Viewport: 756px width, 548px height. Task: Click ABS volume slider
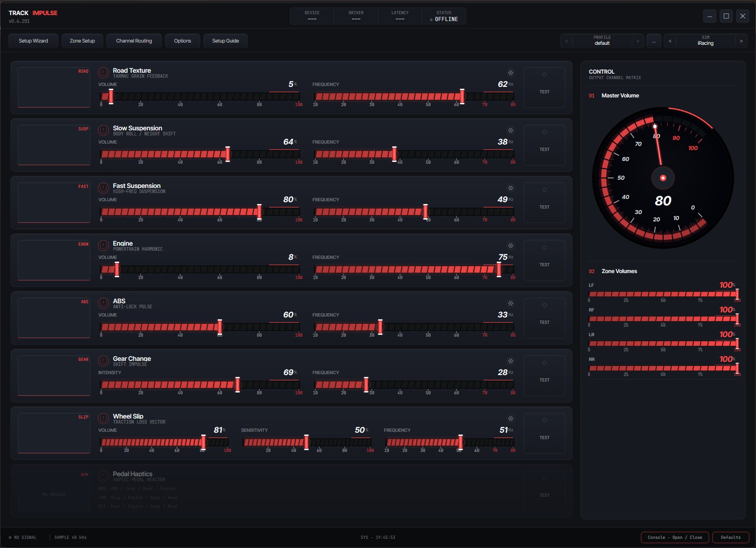(x=200, y=327)
